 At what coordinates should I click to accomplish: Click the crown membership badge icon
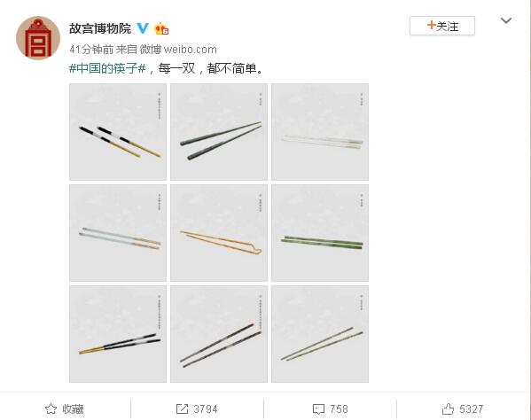[161, 28]
